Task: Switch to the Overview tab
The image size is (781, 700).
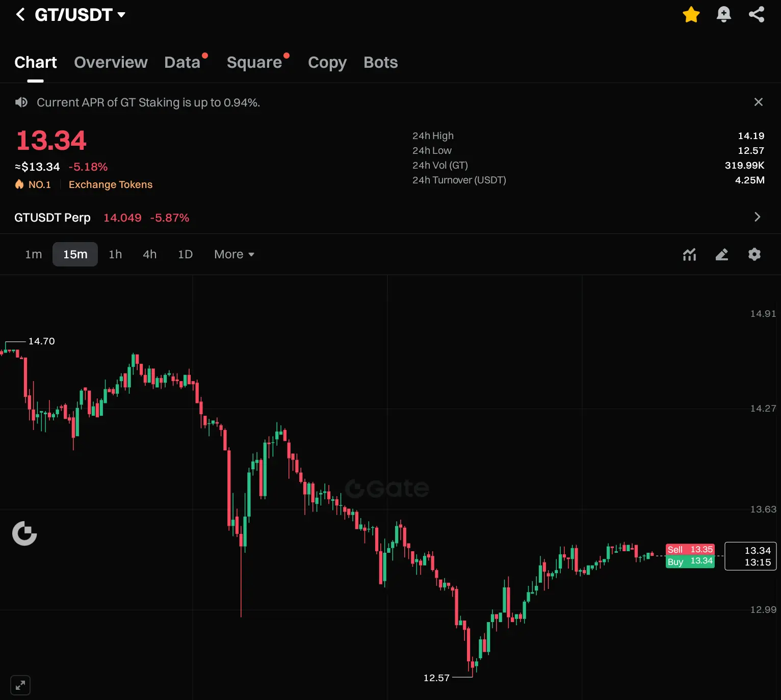Action: pyautogui.click(x=111, y=62)
